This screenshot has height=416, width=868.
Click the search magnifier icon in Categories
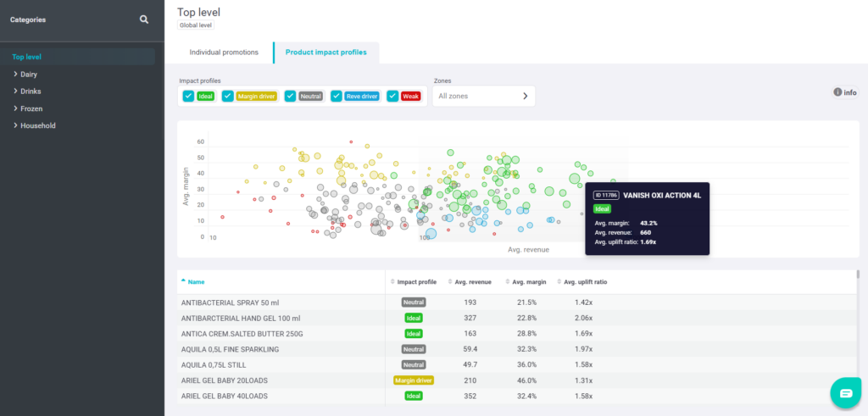144,19
